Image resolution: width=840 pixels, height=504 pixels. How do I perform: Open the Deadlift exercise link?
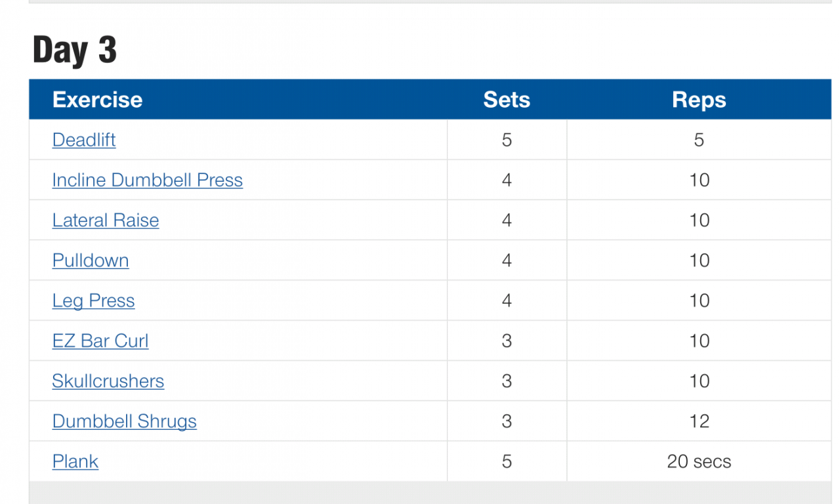[84, 140]
